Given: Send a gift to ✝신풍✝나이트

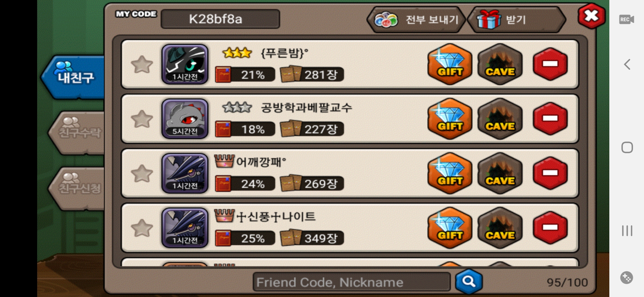Looking at the screenshot, I should pos(449,228).
